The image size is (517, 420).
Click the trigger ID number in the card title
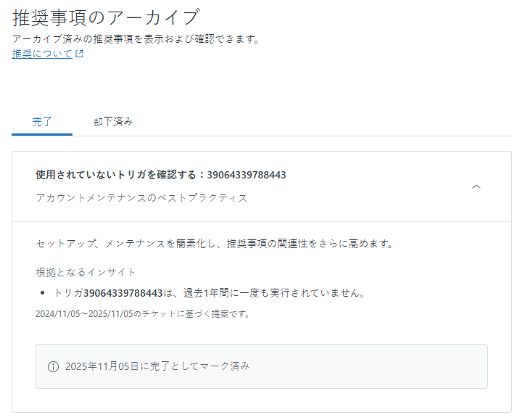[246, 175]
